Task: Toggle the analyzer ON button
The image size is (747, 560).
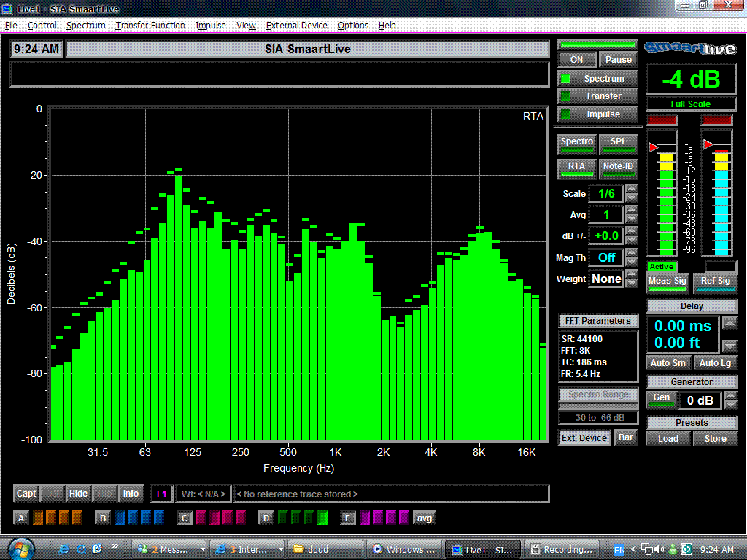Action: (x=576, y=60)
